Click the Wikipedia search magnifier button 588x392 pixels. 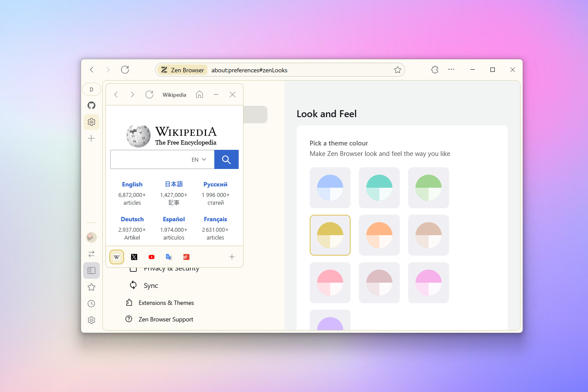point(226,159)
